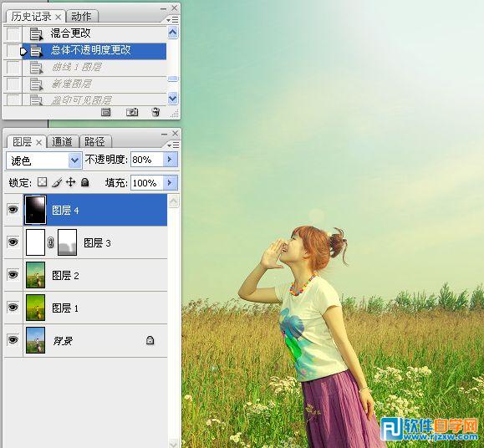Hide the 背景 layer eye icon
484x448 pixels.
click(x=13, y=340)
